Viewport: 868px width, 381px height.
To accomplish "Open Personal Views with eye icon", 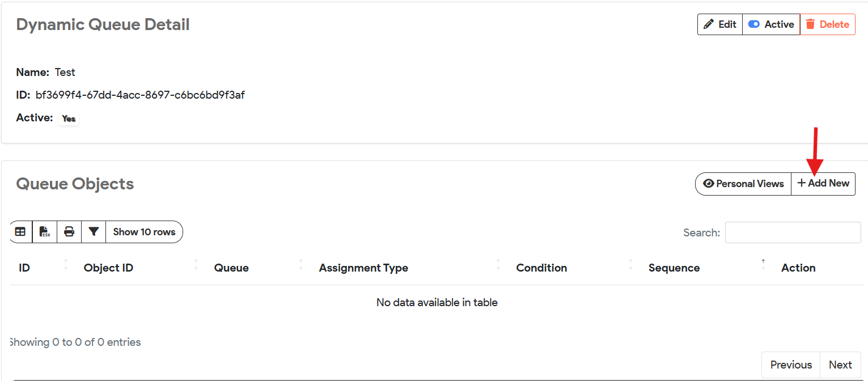I will [743, 184].
